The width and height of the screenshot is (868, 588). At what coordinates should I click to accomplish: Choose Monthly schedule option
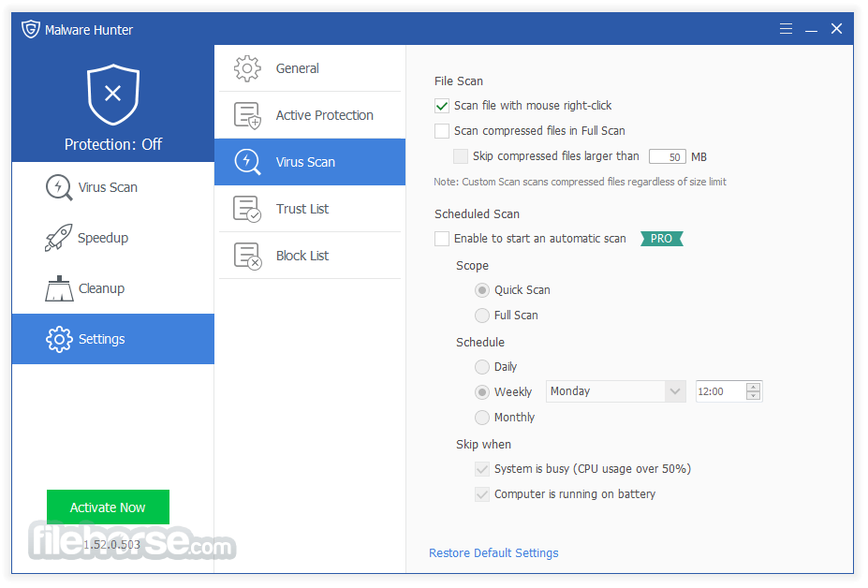(x=482, y=418)
